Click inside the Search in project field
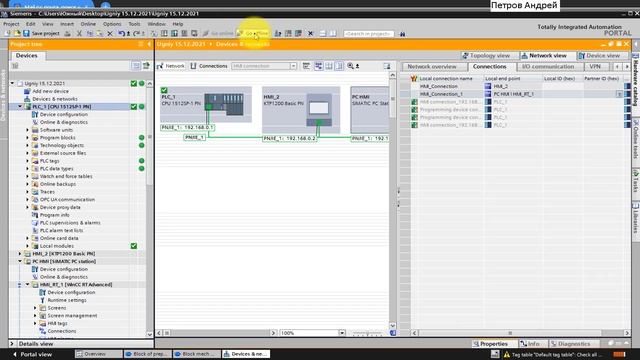The width and height of the screenshot is (640, 360). click(x=369, y=33)
